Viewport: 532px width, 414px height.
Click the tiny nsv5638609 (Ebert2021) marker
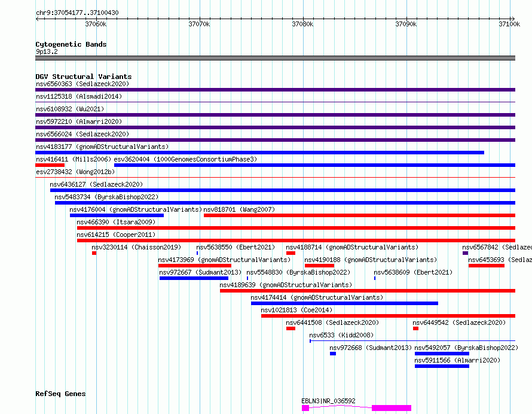(x=375, y=278)
